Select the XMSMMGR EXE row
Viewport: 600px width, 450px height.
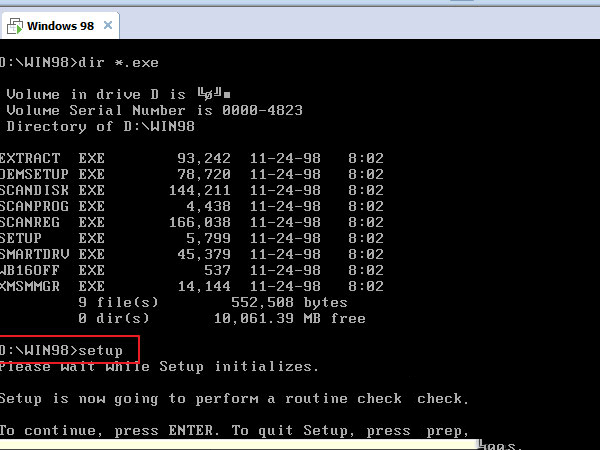(x=191, y=287)
